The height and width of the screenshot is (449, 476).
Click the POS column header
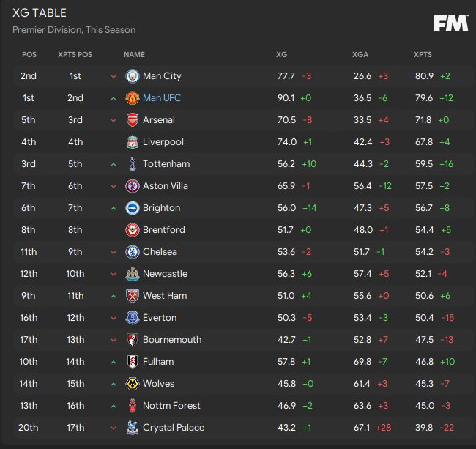pyautogui.click(x=29, y=55)
